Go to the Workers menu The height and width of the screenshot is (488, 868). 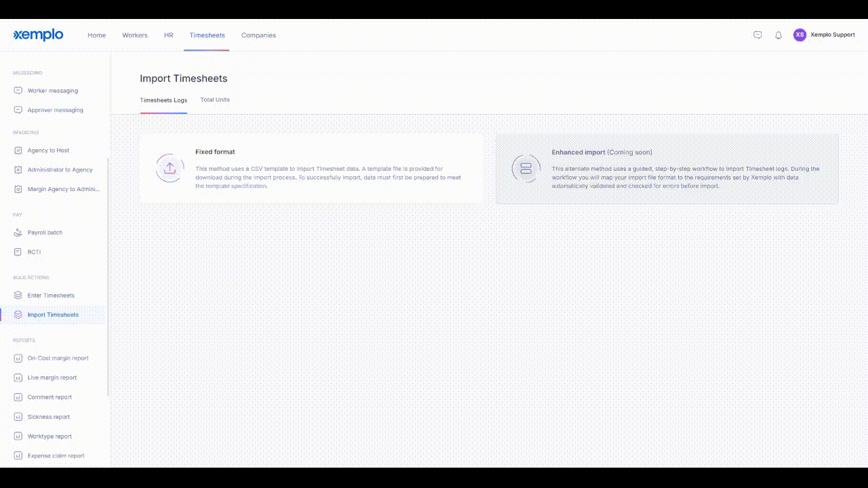[135, 35]
